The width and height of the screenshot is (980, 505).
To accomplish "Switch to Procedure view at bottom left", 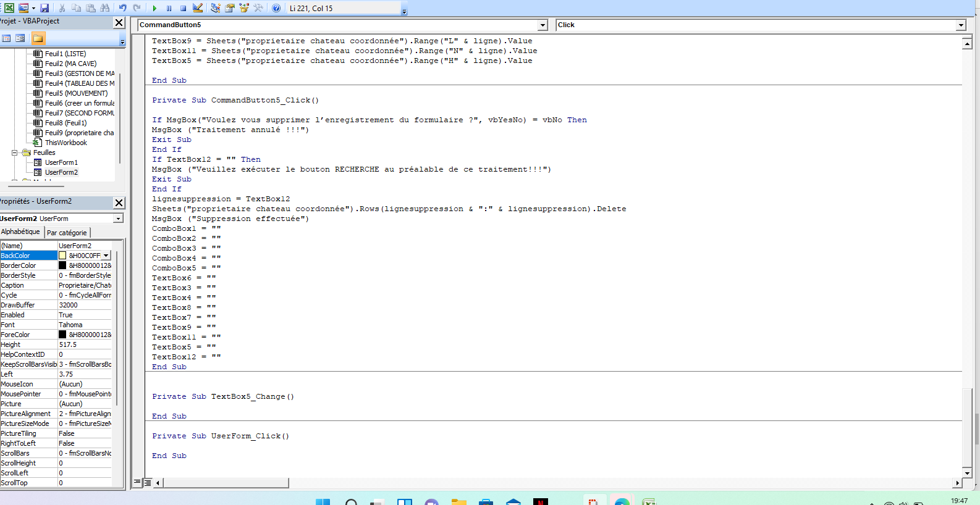I will (137, 483).
